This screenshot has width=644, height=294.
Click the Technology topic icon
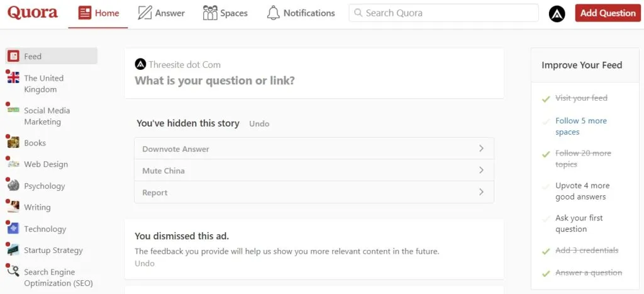[x=13, y=229]
